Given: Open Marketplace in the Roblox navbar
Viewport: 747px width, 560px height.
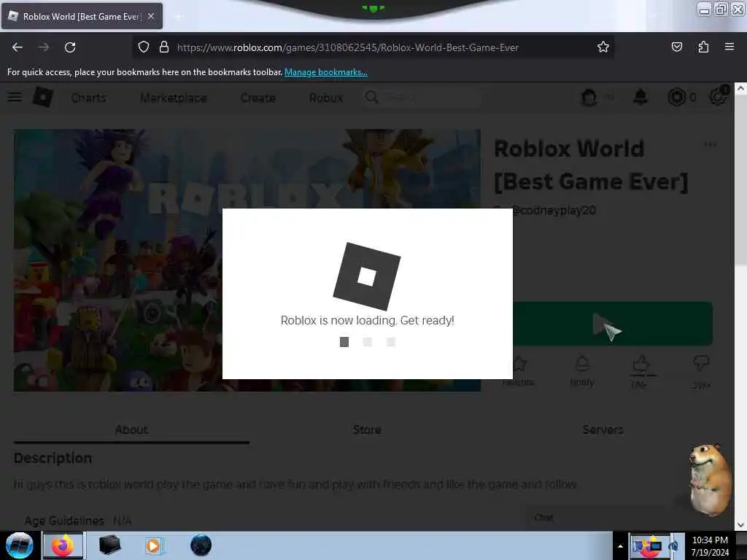Looking at the screenshot, I should (174, 98).
